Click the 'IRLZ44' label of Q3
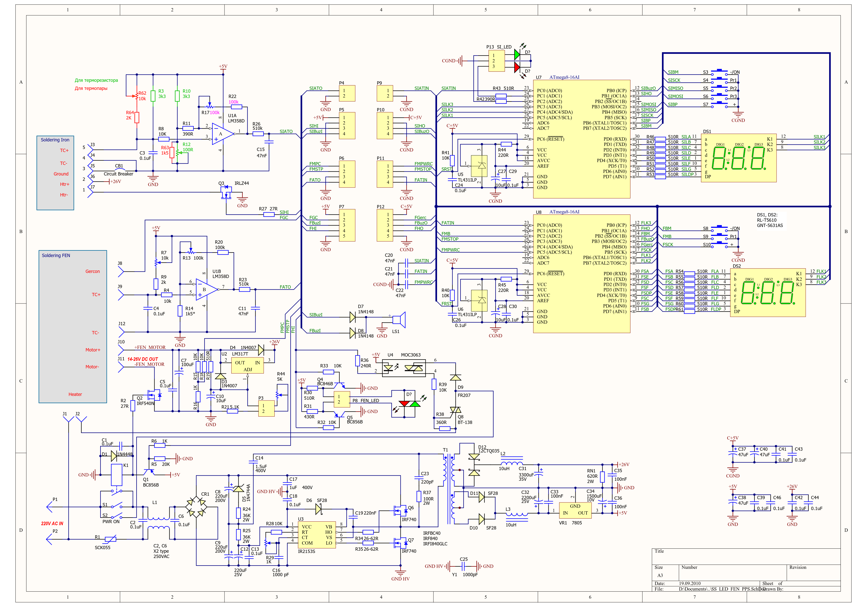The image size is (868, 608). (x=242, y=183)
